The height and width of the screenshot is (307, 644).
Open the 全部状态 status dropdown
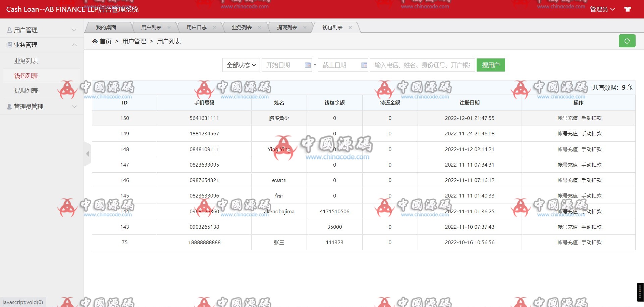coord(241,65)
